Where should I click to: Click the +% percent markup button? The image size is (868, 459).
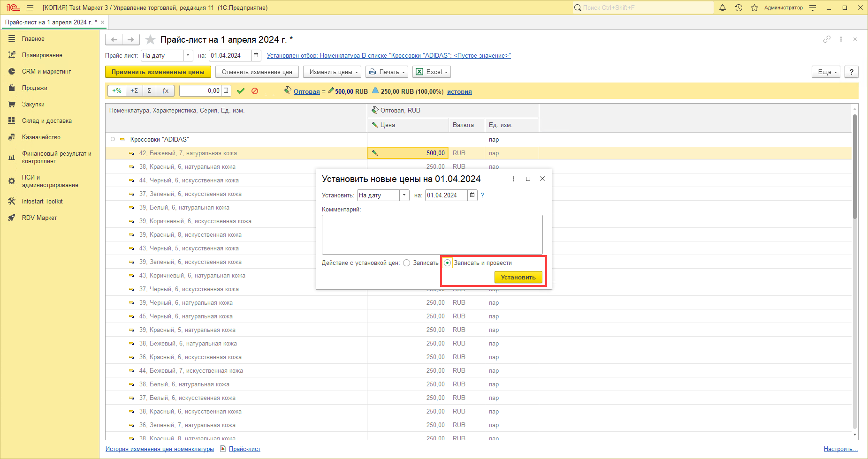pyautogui.click(x=117, y=91)
